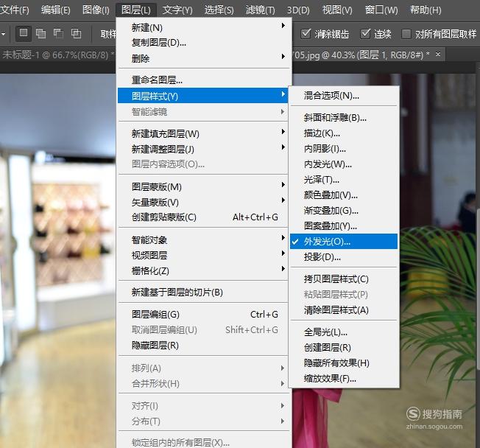Image resolution: width=480 pixels, height=448 pixels.
Task: Open the 视图(V) menu
Action: coord(337,10)
